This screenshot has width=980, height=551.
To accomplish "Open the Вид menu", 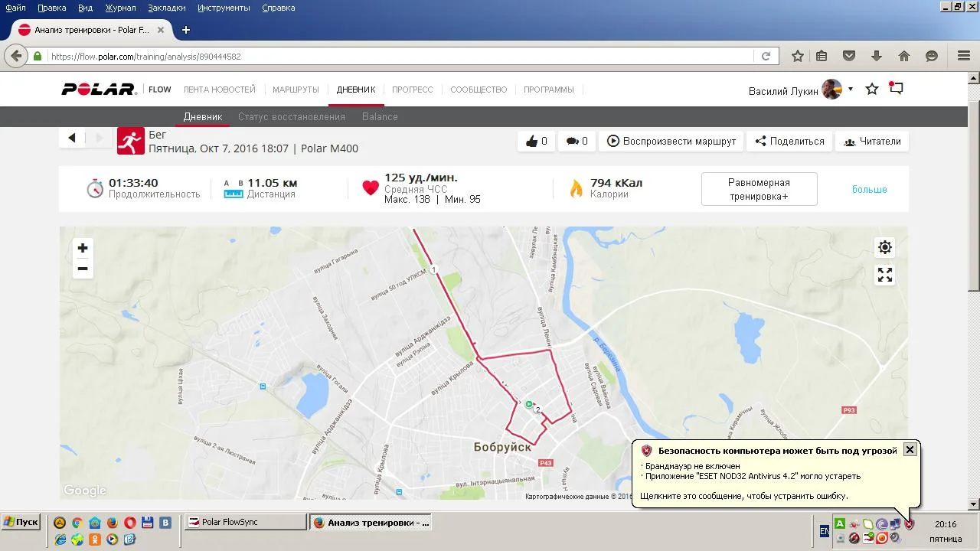I will (86, 8).
